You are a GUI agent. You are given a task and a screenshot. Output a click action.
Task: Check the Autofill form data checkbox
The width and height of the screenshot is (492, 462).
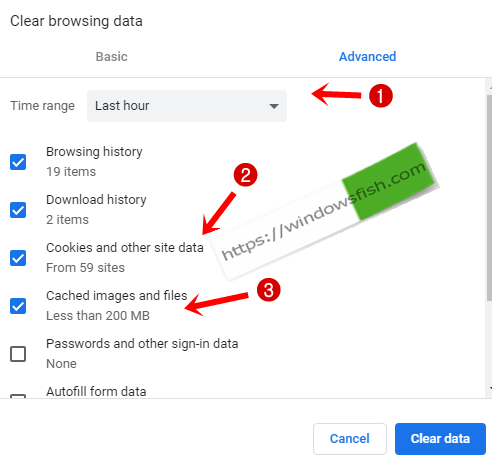pyautogui.click(x=18, y=396)
